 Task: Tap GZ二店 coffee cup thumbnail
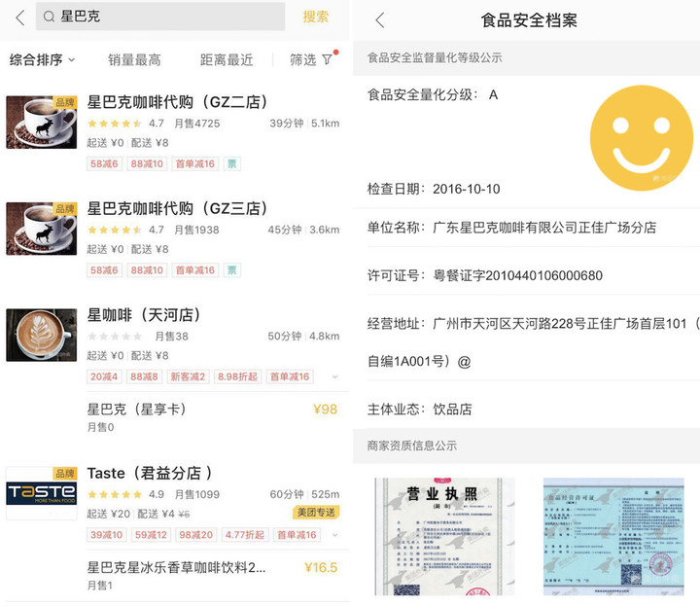point(41,122)
